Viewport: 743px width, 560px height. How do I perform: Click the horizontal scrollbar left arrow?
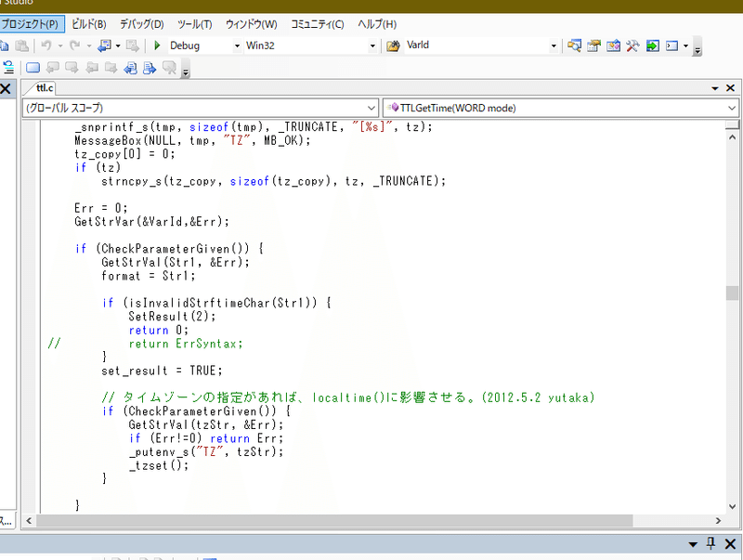pyautogui.click(x=29, y=521)
